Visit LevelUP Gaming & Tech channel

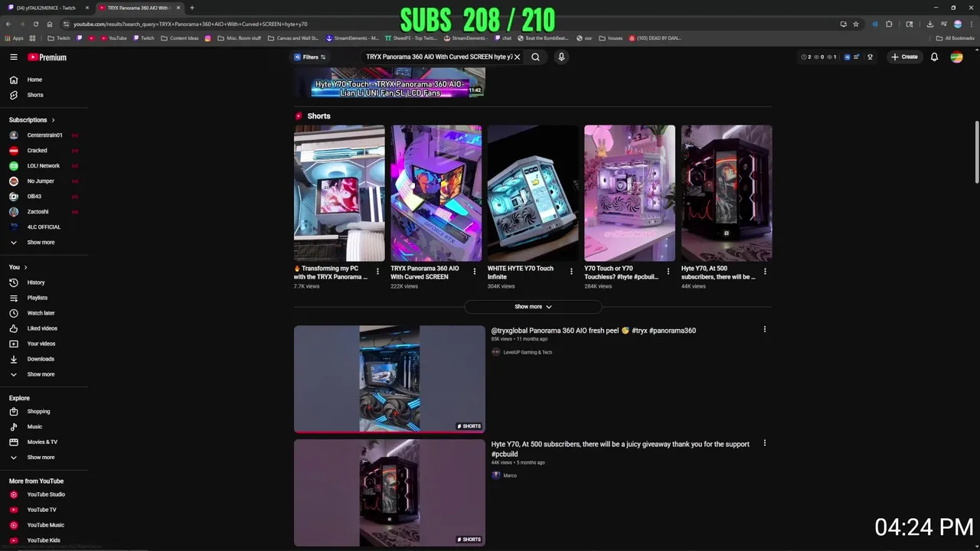(x=528, y=352)
